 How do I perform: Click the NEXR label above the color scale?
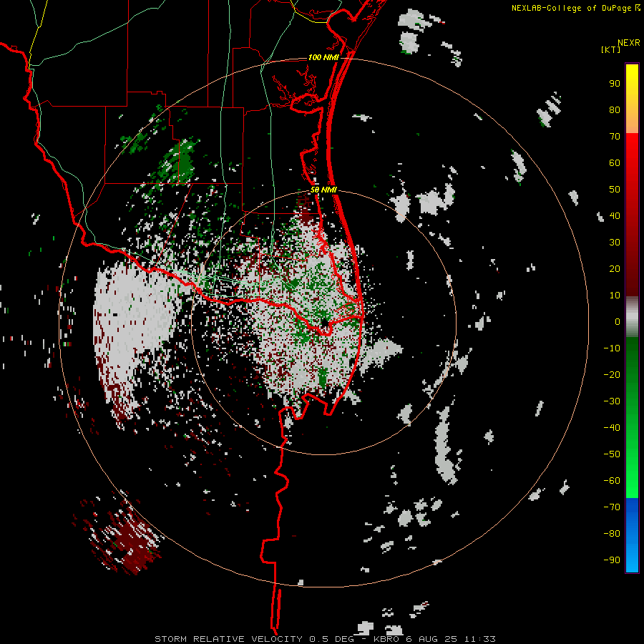pos(628,43)
